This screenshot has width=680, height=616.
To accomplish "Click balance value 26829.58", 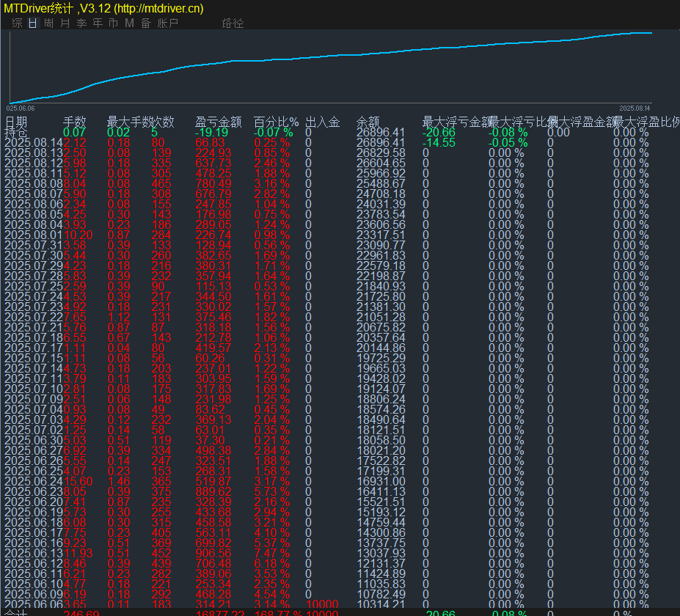I will click(381, 153).
